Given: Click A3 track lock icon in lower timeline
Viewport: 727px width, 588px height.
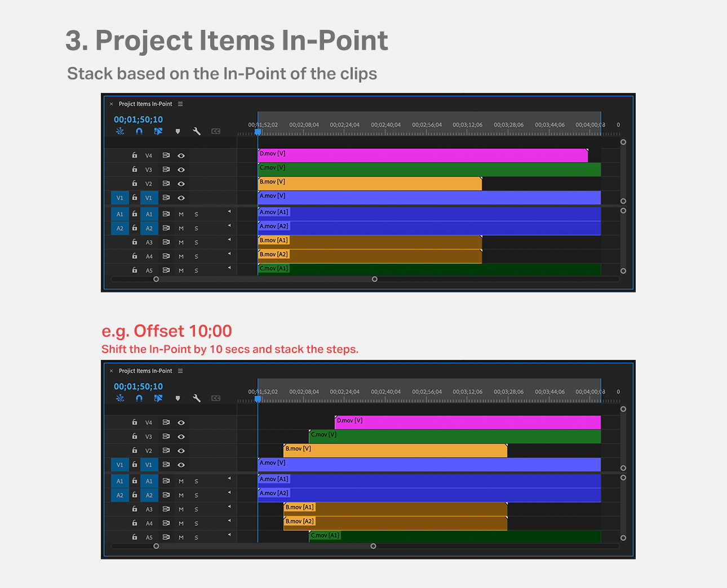Looking at the screenshot, I should click(x=135, y=509).
